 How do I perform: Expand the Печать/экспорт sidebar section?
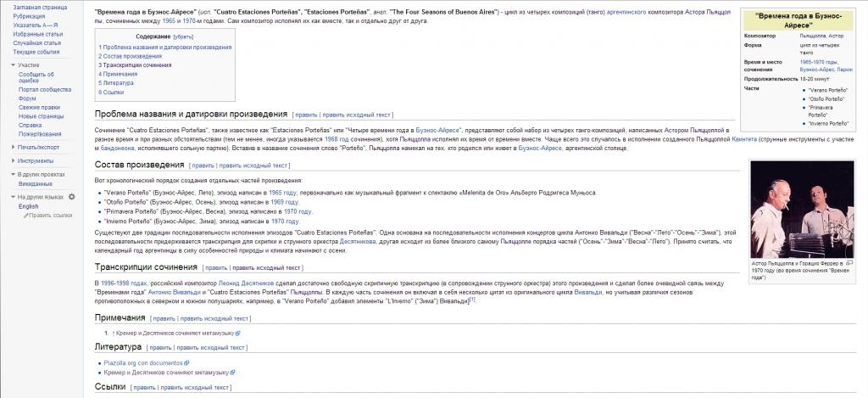tap(12, 147)
